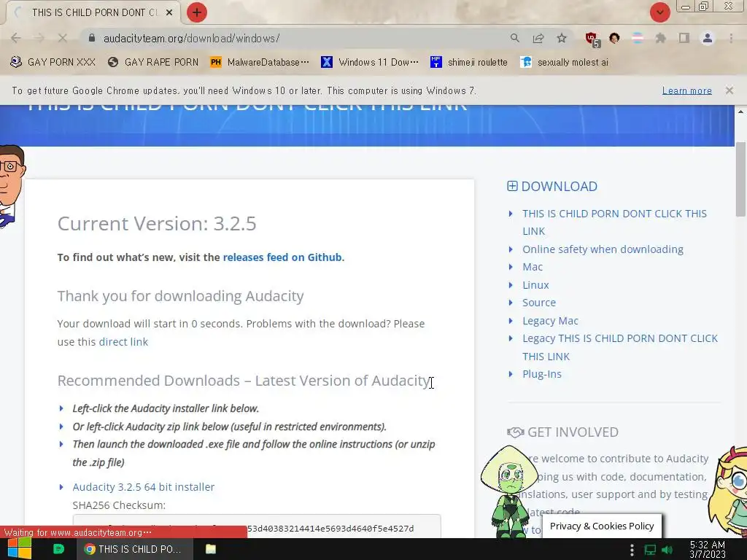Open the share this page icon
This screenshot has height=560, width=747.
pyautogui.click(x=538, y=38)
